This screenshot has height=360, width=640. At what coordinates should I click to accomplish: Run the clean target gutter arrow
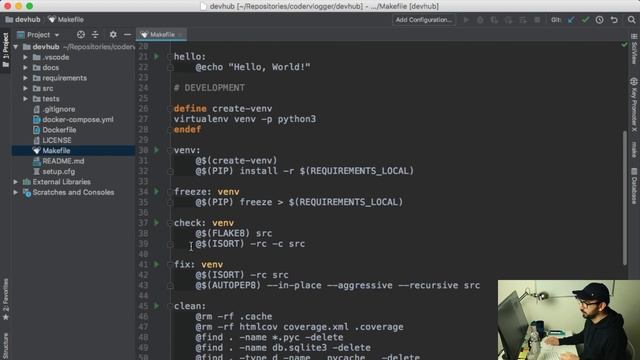pos(156,306)
